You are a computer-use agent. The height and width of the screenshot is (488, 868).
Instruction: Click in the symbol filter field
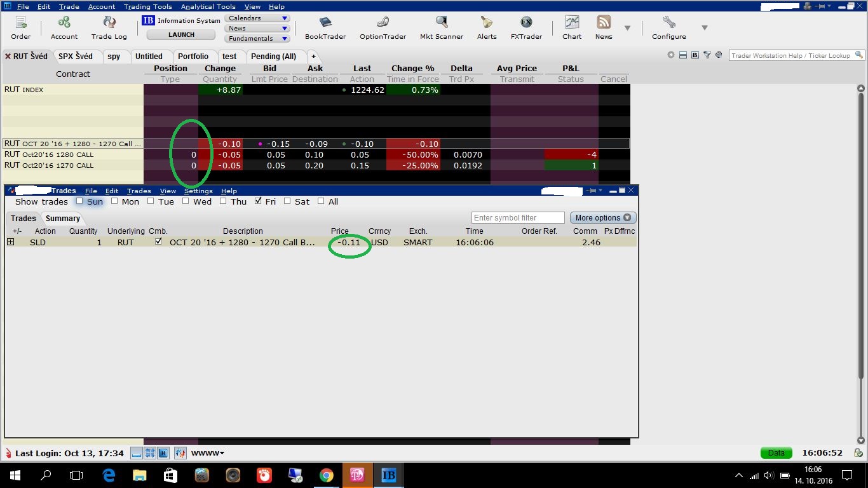pyautogui.click(x=518, y=217)
